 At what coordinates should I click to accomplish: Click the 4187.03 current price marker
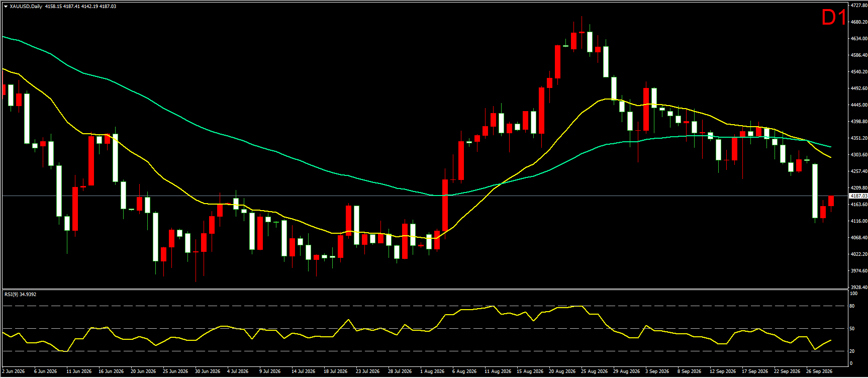tap(858, 196)
